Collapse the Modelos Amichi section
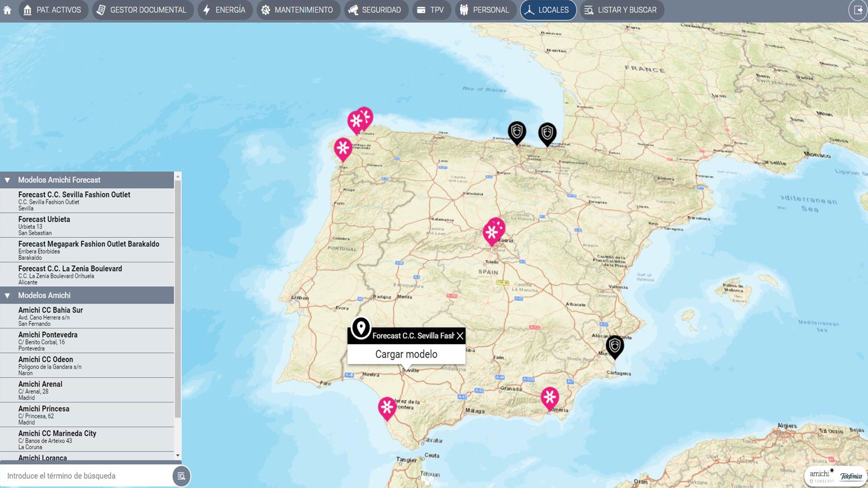The image size is (868, 488). [8, 296]
